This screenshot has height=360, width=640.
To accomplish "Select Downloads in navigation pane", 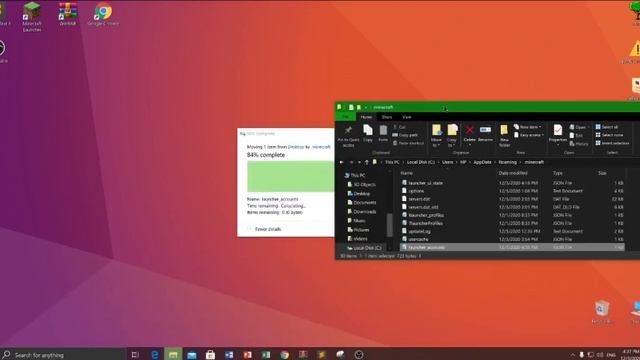I will coord(362,211).
